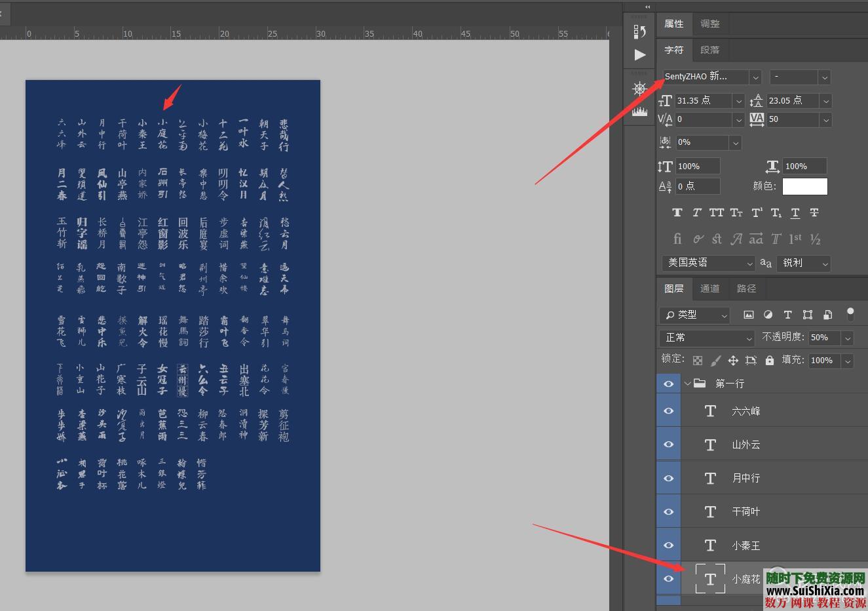Click the white text color swatch
This screenshot has width=868, height=611.
(804, 186)
